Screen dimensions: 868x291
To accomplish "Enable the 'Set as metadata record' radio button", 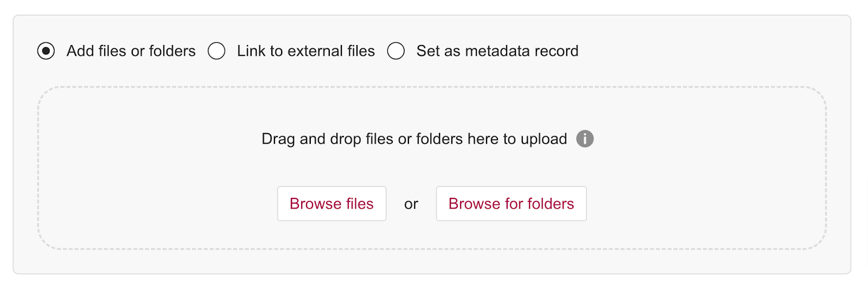I will tap(396, 51).
